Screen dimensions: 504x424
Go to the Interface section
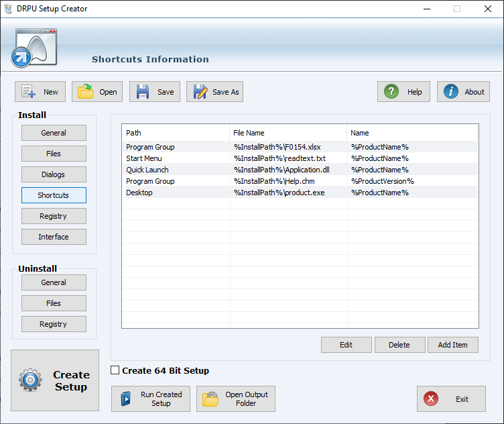click(x=54, y=237)
